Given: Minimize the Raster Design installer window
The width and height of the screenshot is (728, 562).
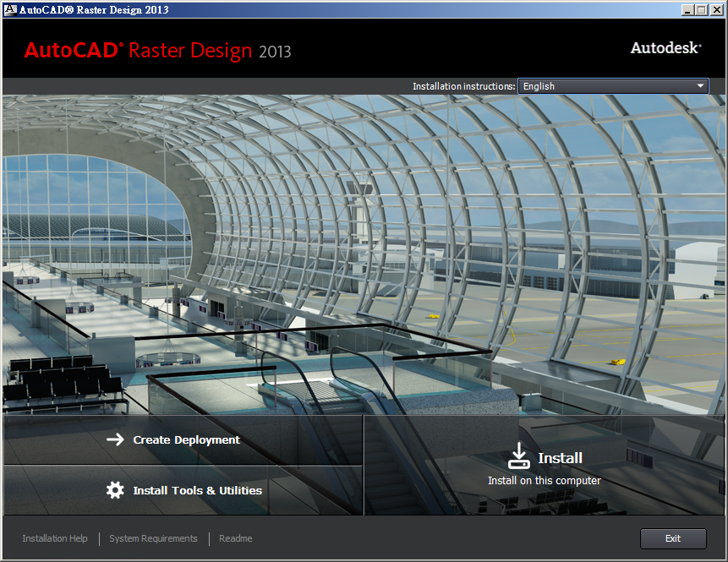Looking at the screenshot, I should click(x=685, y=10).
